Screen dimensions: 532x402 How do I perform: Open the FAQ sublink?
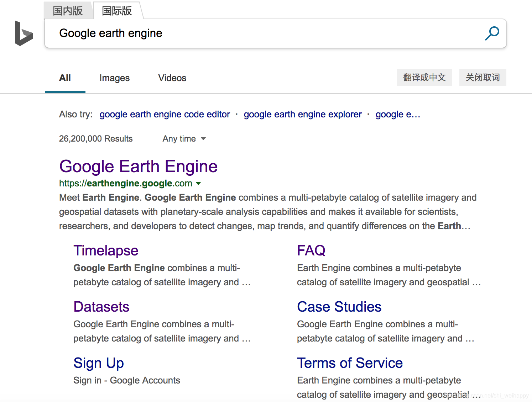[x=311, y=251]
